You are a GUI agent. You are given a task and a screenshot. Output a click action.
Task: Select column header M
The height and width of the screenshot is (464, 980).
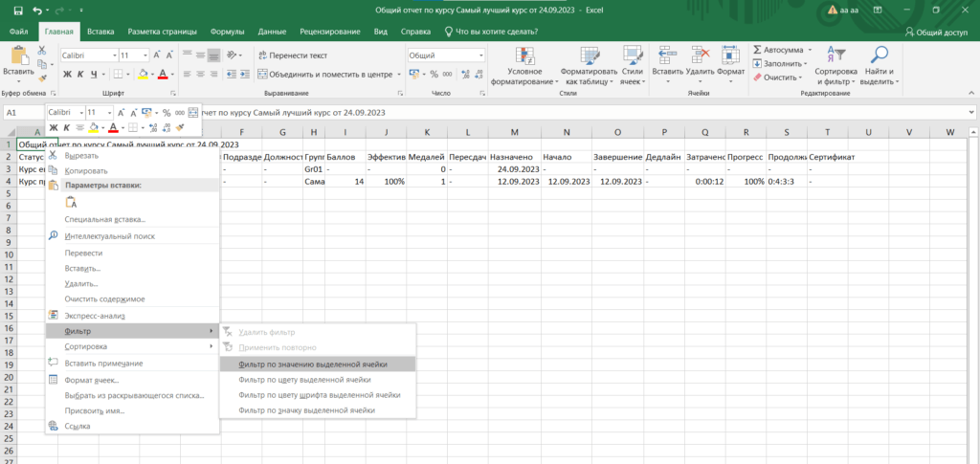click(514, 132)
